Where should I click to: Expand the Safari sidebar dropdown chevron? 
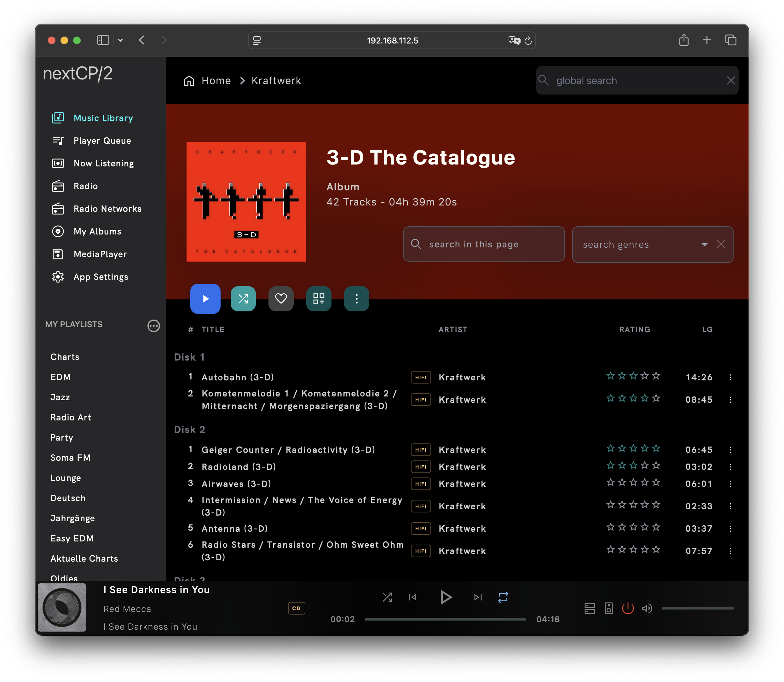tap(120, 40)
